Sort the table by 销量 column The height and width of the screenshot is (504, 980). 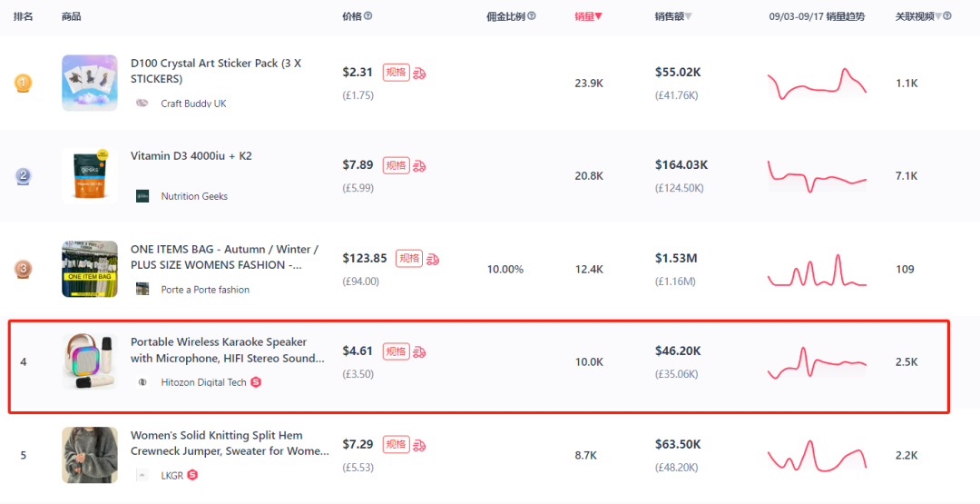588,16
